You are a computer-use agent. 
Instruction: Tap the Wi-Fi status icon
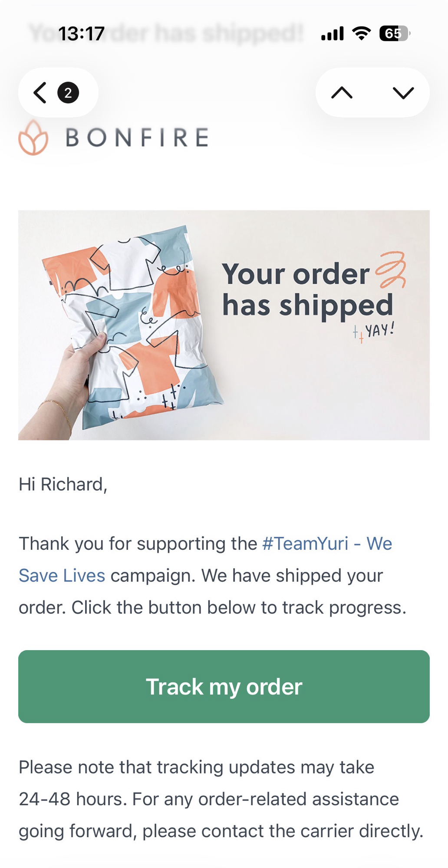pos(361,33)
